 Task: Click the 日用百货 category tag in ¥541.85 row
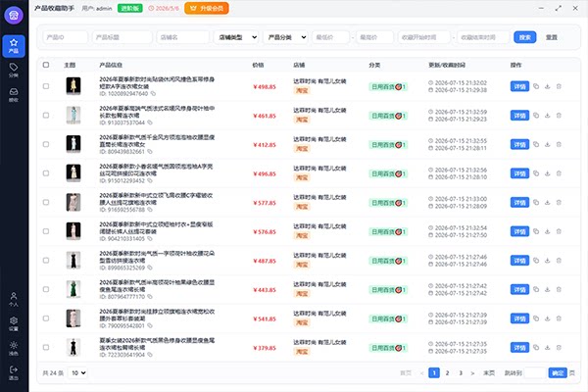point(388,318)
